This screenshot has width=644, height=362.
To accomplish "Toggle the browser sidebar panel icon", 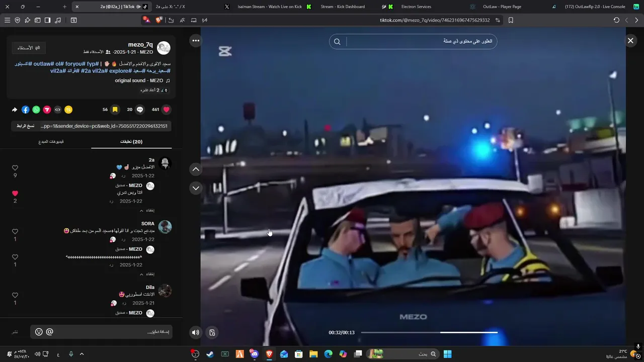I will point(47,20).
